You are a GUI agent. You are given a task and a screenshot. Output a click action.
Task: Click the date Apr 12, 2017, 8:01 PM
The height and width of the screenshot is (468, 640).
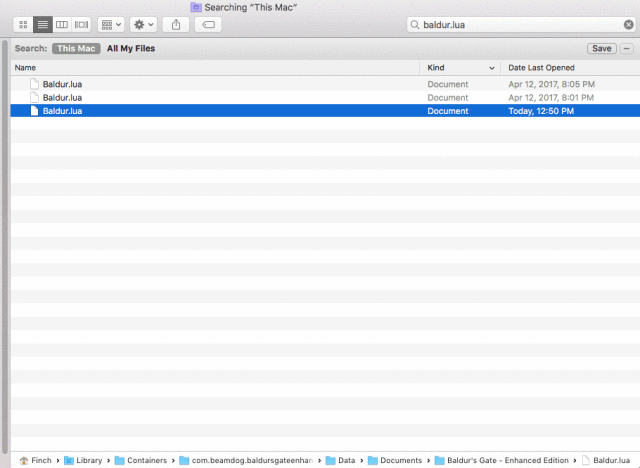[x=551, y=98]
